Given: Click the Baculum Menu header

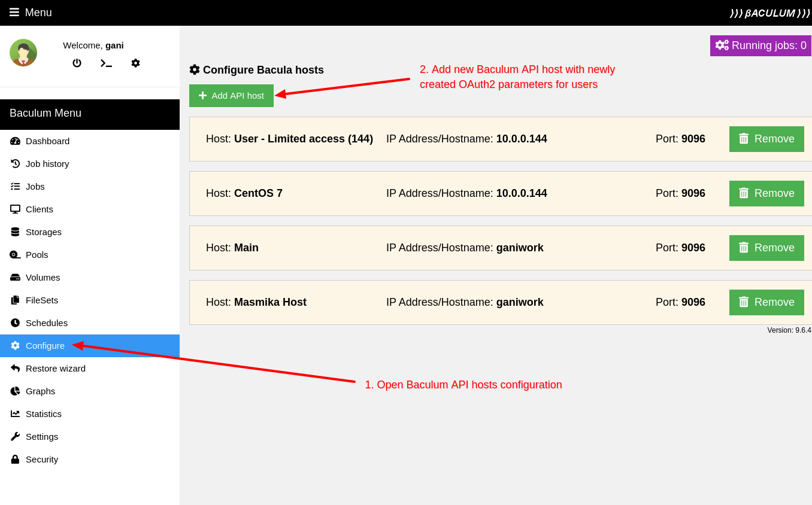Looking at the screenshot, I should point(90,114).
